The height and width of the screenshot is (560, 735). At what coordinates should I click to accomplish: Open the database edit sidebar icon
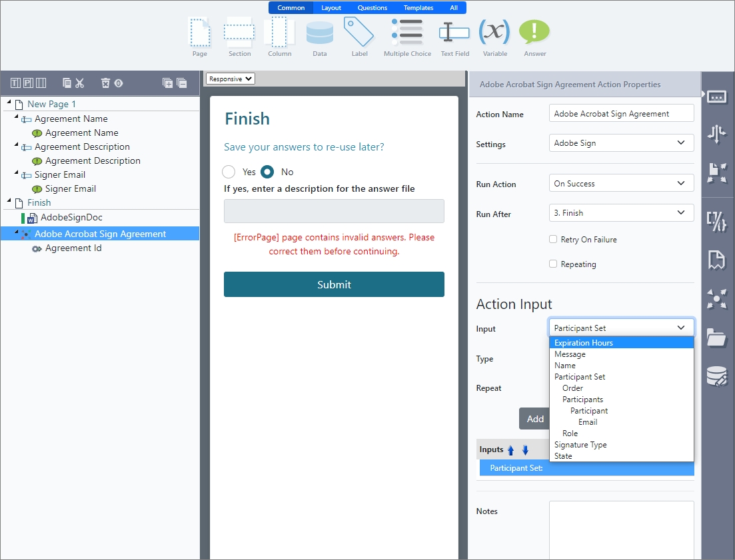(717, 376)
